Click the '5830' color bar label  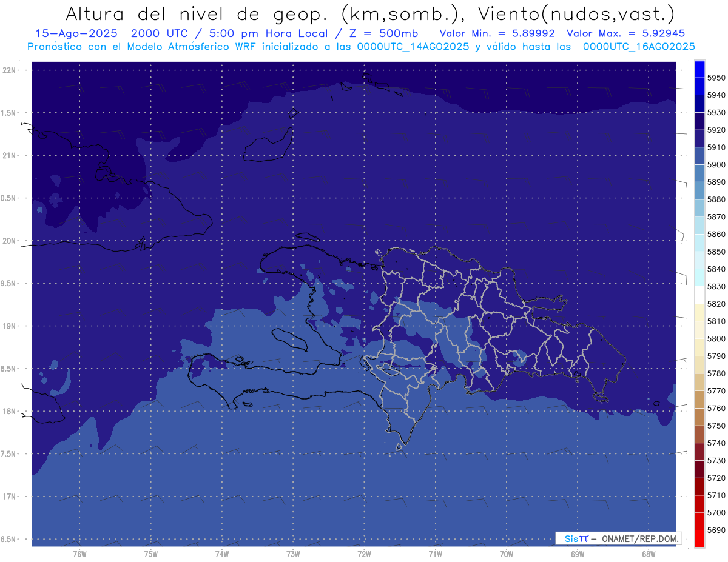(716, 286)
